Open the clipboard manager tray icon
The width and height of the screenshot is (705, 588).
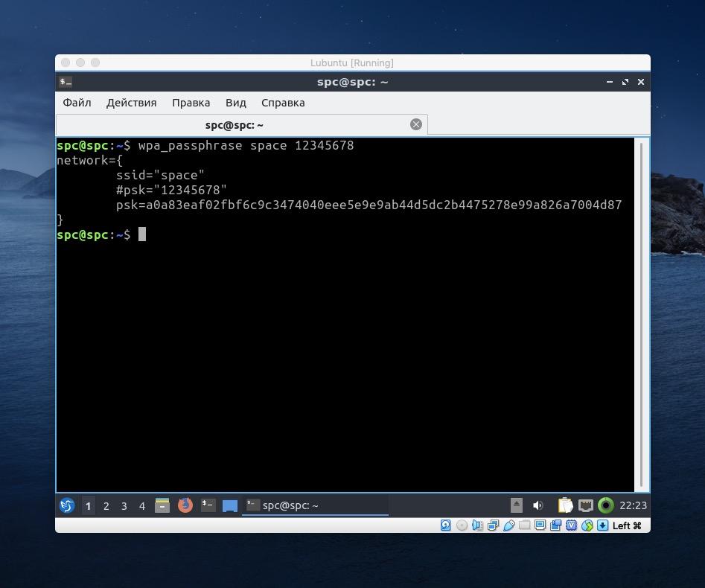[x=565, y=505]
